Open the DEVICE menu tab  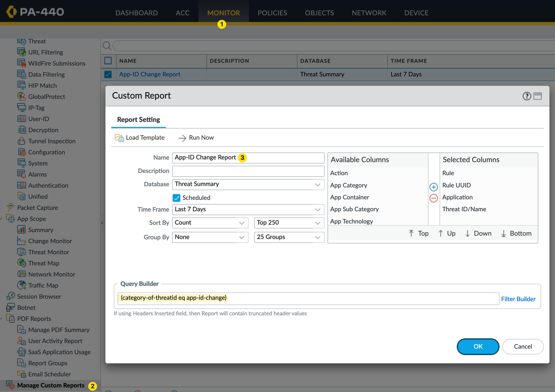click(x=416, y=12)
